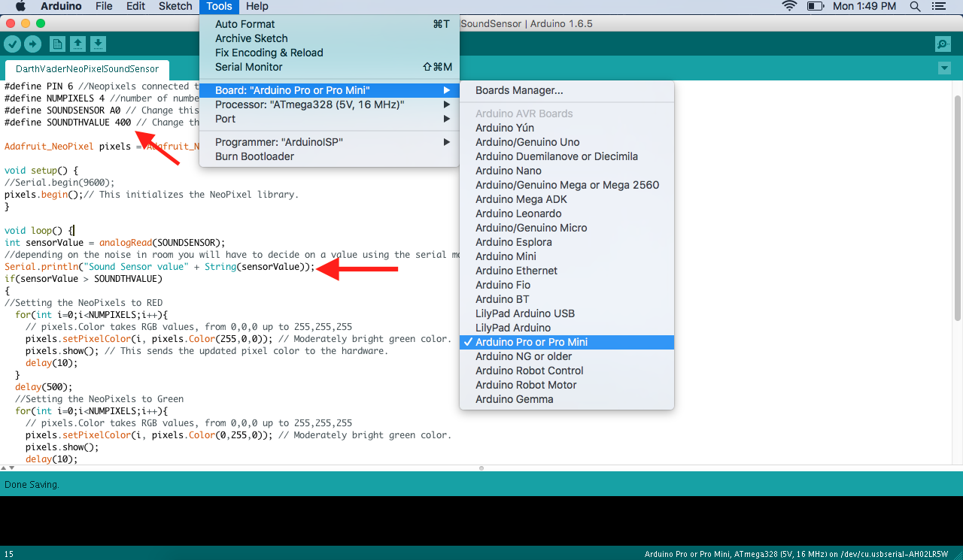Screen dimensions: 963x560
Task: Select Fix Encoding & Reload
Action: pyautogui.click(x=330, y=53)
